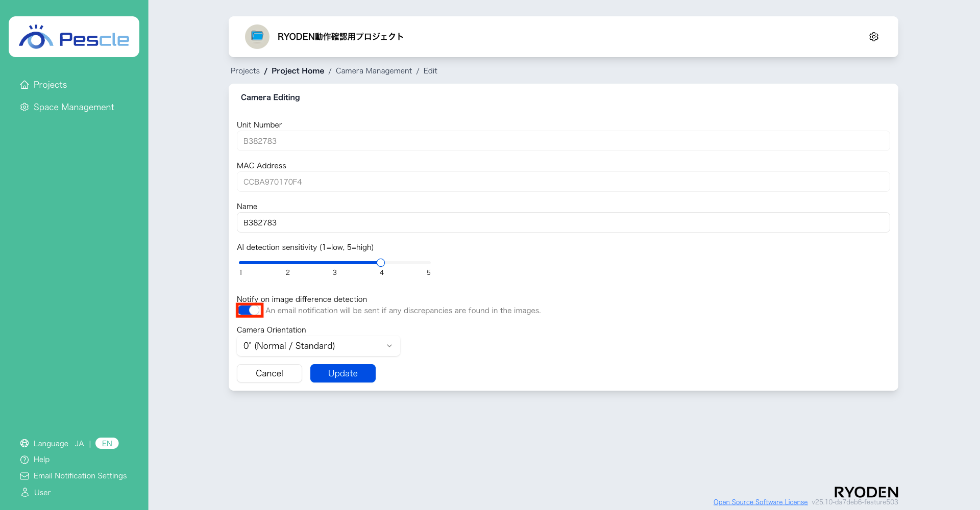The image size is (980, 510).
Task: Click the Help question mark icon
Action: pyautogui.click(x=24, y=459)
